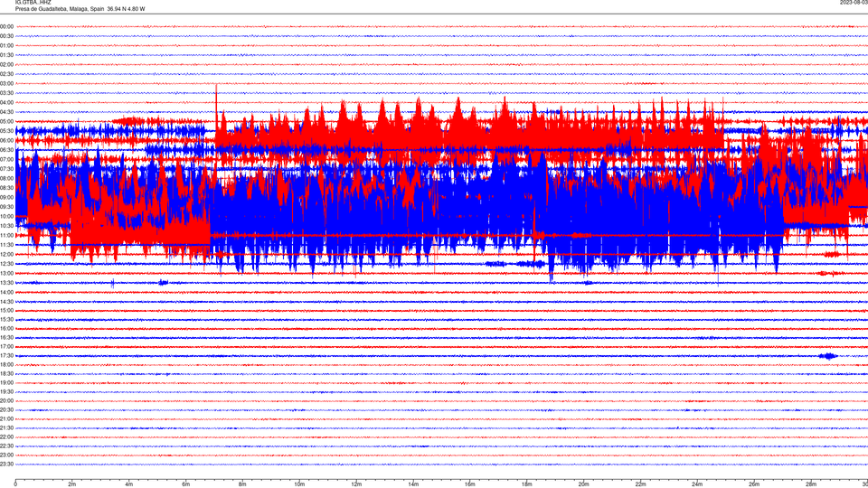Select the 20m tick label on time axis
The image size is (868, 488).
[583, 484]
